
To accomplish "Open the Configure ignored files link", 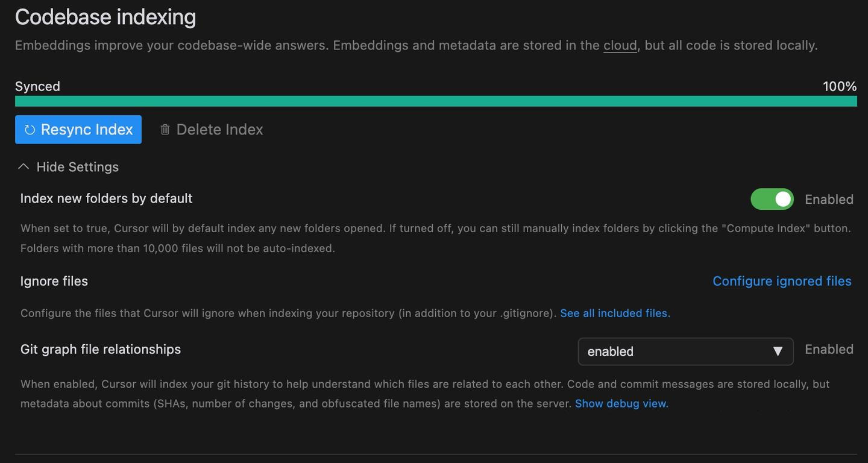I will (x=782, y=281).
